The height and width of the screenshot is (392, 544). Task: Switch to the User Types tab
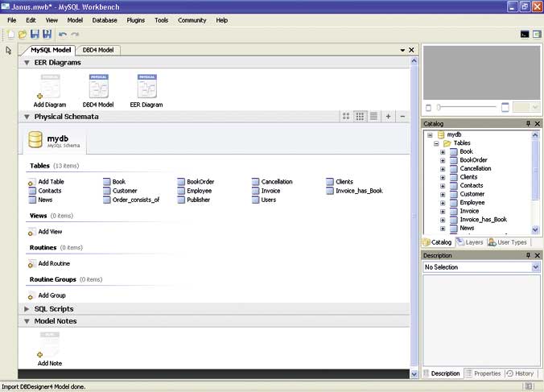[x=508, y=242]
